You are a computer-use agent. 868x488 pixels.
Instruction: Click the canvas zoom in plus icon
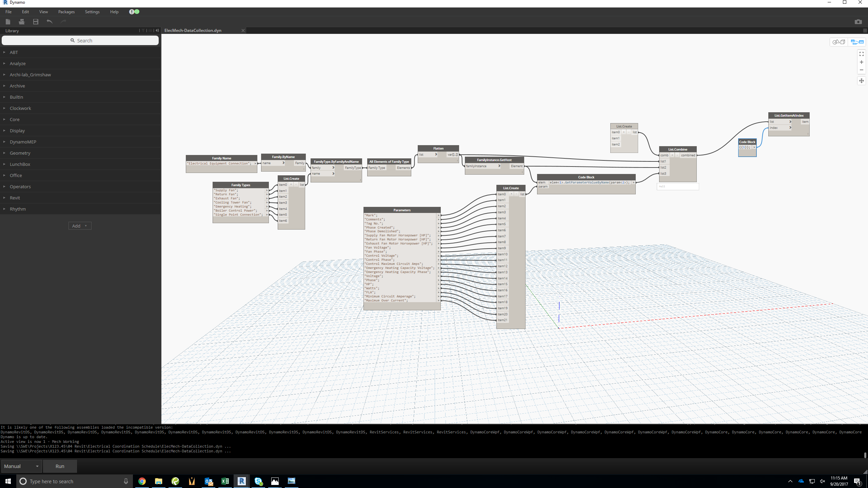pyautogui.click(x=861, y=62)
